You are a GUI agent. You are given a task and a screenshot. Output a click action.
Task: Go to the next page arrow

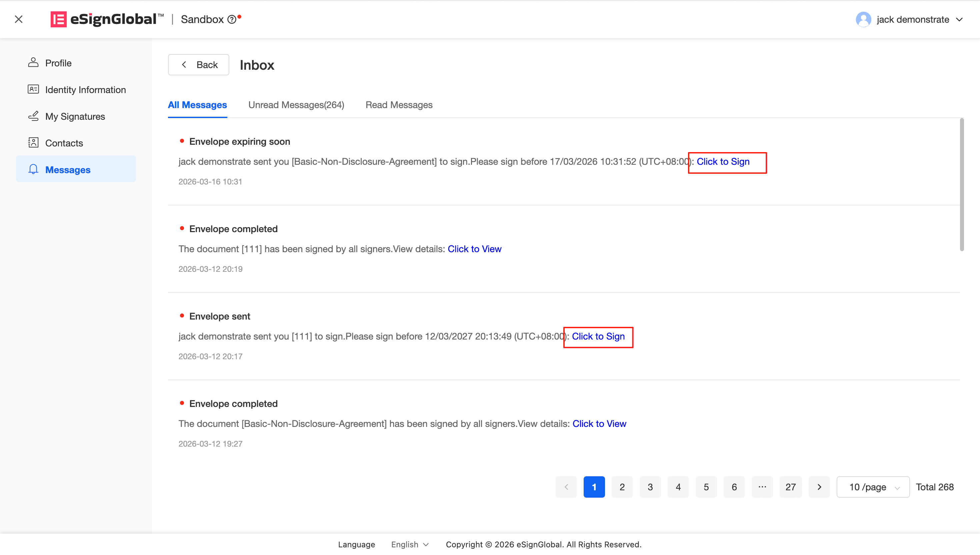pyautogui.click(x=819, y=487)
